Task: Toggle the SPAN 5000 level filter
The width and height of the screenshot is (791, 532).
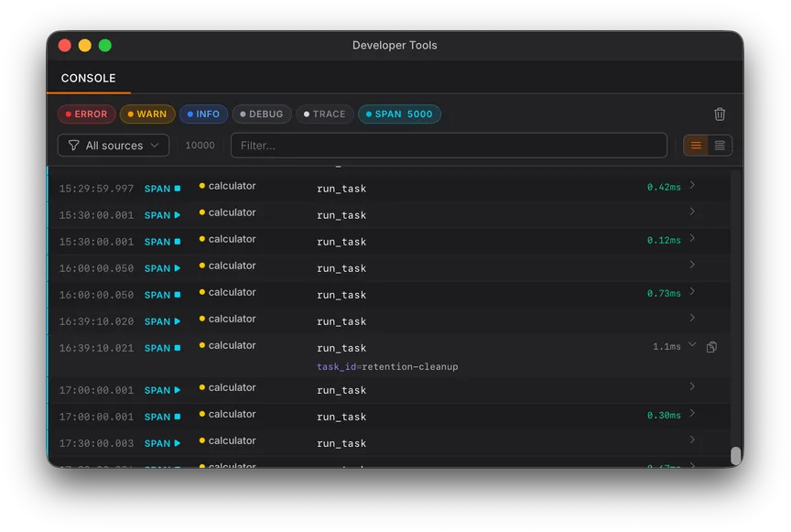Action: [399, 114]
